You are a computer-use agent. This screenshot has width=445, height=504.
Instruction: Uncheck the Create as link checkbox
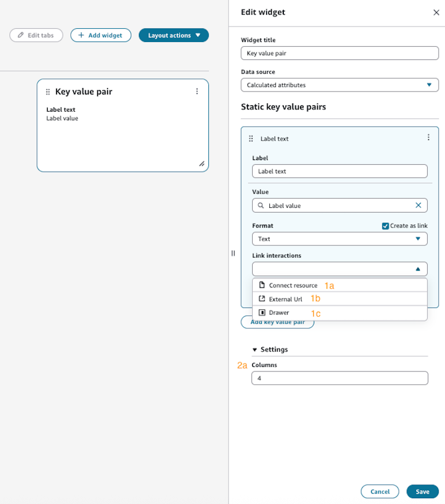coord(385,226)
